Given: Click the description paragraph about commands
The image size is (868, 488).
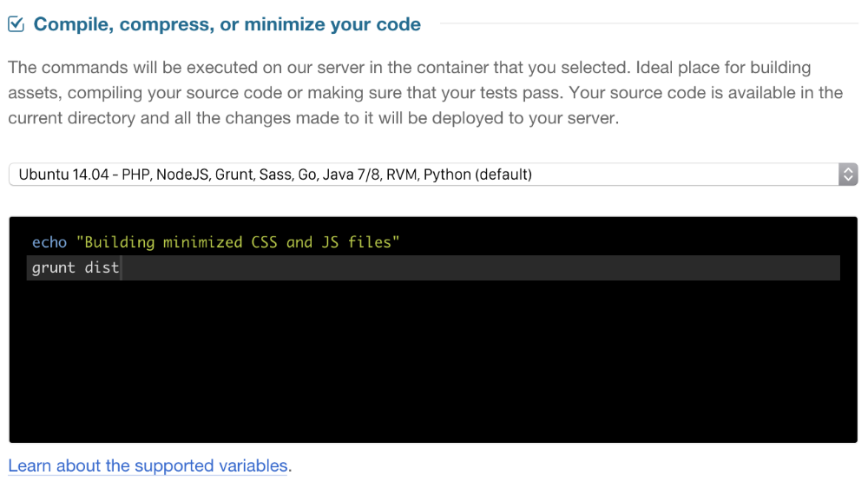Looking at the screenshot, I should coord(425,93).
